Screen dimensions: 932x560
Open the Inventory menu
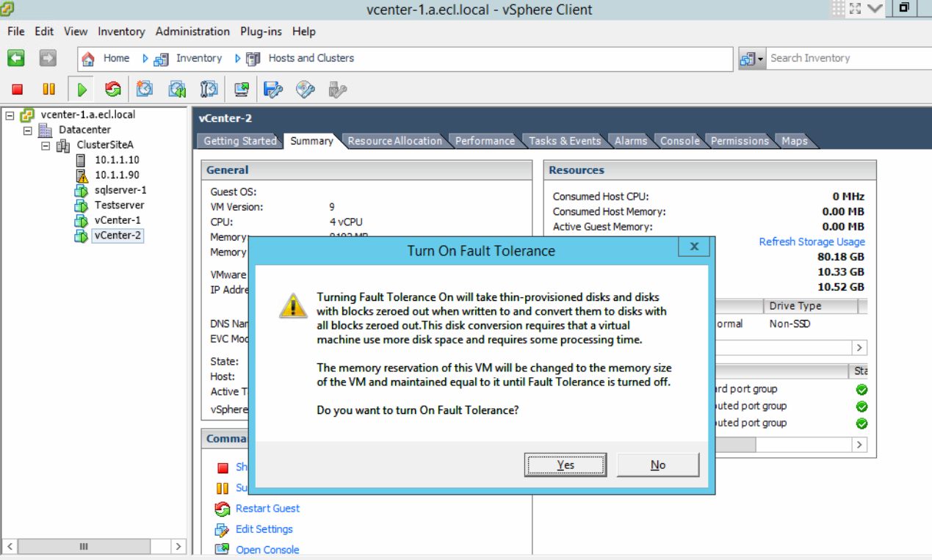coord(121,32)
